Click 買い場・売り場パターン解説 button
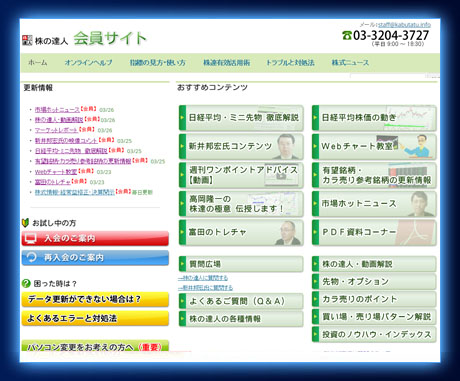The height and width of the screenshot is (381, 460). [374, 317]
